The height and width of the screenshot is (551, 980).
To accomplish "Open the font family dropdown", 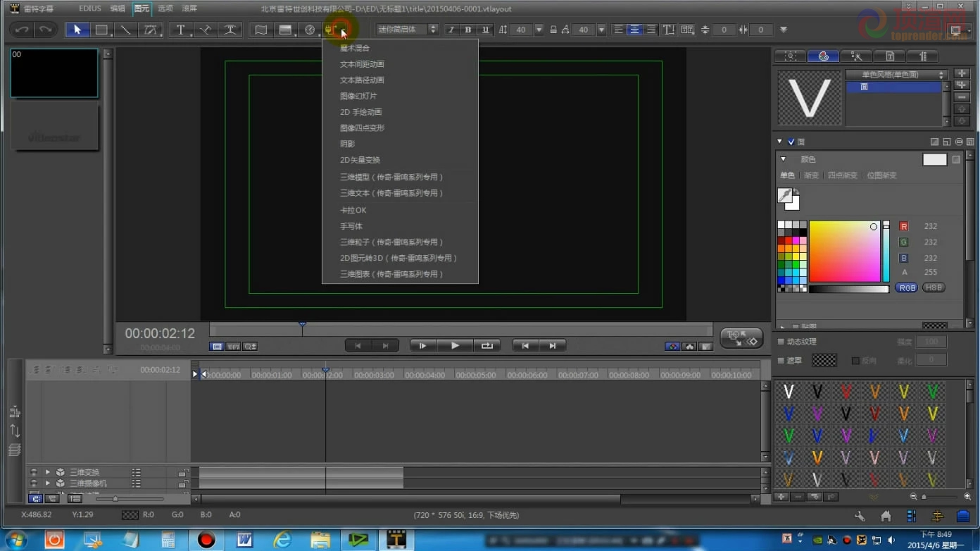I will tap(408, 30).
